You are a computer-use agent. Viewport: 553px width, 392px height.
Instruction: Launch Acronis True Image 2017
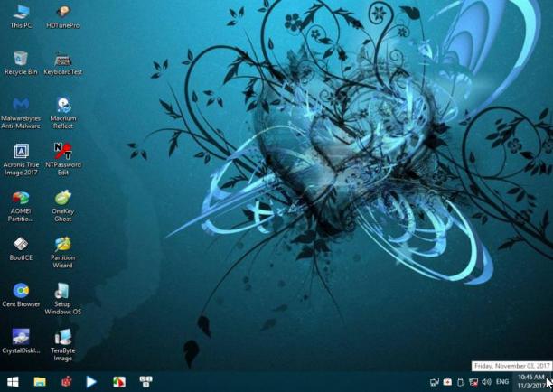coord(21,160)
